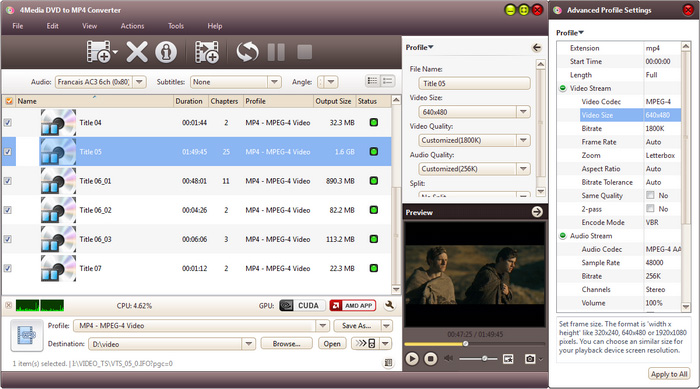Screen dimensions: 700x389
Task: Click the preview fullscreen mode icon
Action: point(508,359)
